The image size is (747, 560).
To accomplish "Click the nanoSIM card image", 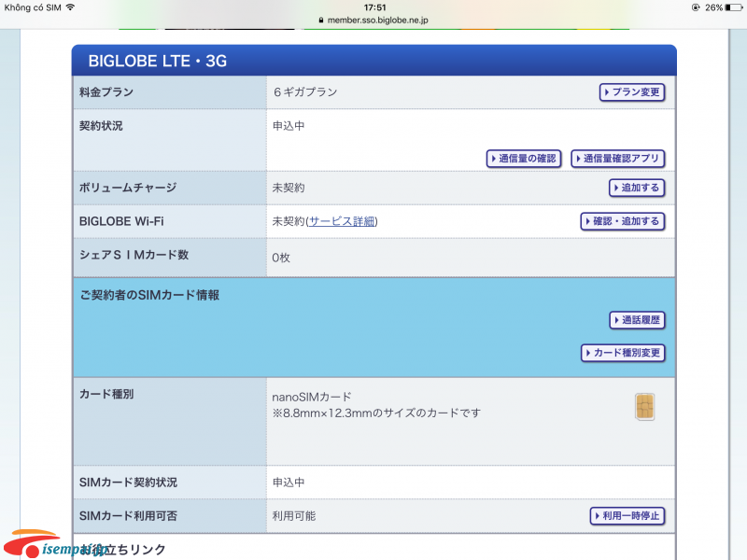I will [x=644, y=407].
